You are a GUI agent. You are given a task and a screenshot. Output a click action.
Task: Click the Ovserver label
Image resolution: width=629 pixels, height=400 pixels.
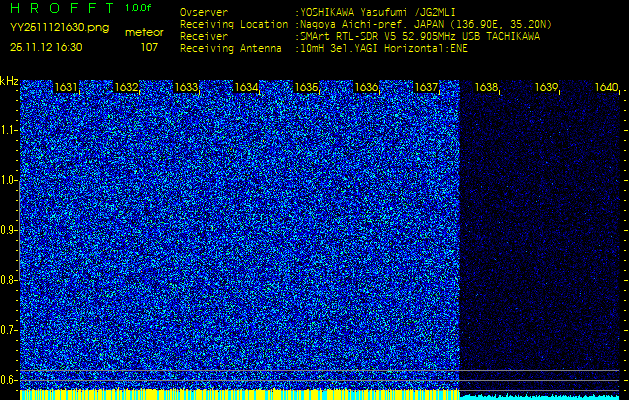click(x=204, y=12)
